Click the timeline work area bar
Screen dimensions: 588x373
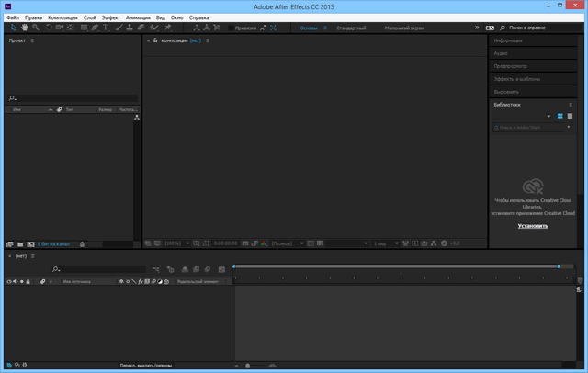coord(395,266)
